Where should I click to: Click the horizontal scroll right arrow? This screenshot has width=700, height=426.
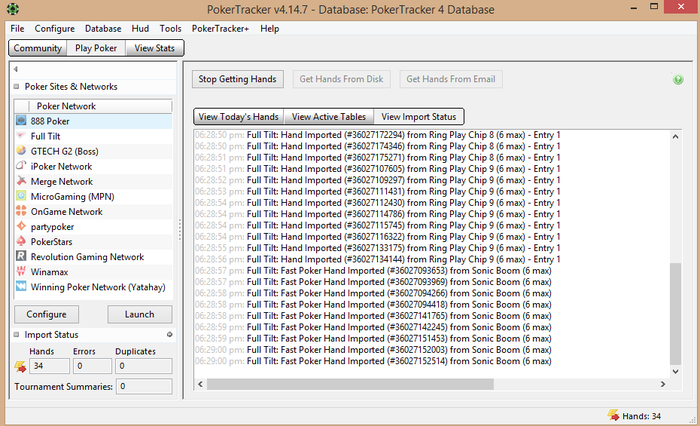[x=663, y=384]
